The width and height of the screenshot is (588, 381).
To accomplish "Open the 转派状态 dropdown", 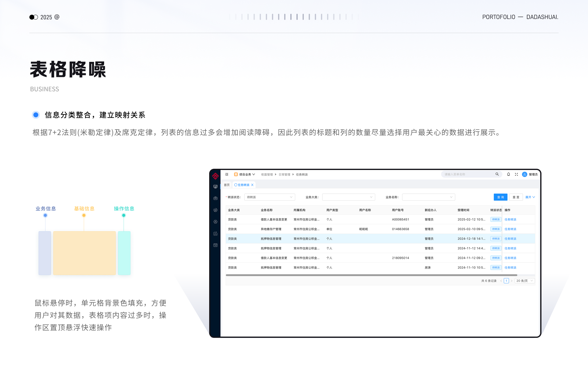I will pos(269,197).
